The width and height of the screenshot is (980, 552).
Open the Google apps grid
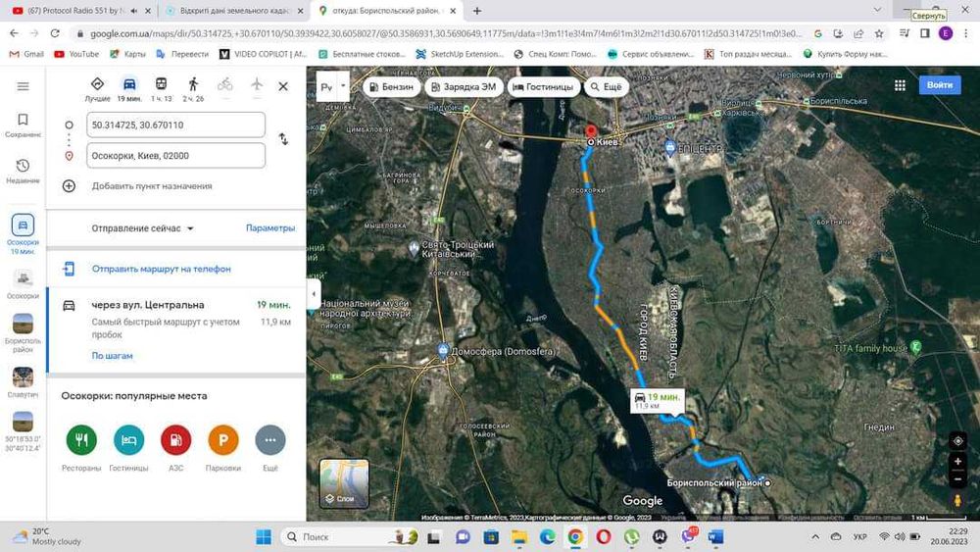(x=900, y=85)
